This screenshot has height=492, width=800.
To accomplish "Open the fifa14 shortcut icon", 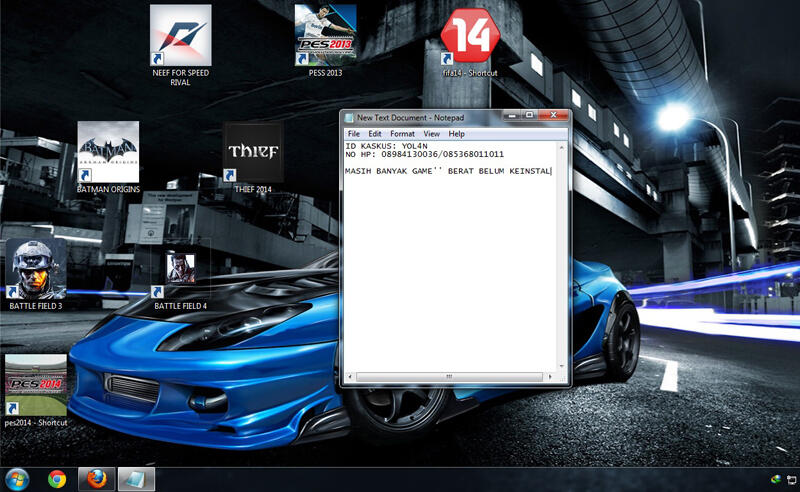I will coord(470,35).
